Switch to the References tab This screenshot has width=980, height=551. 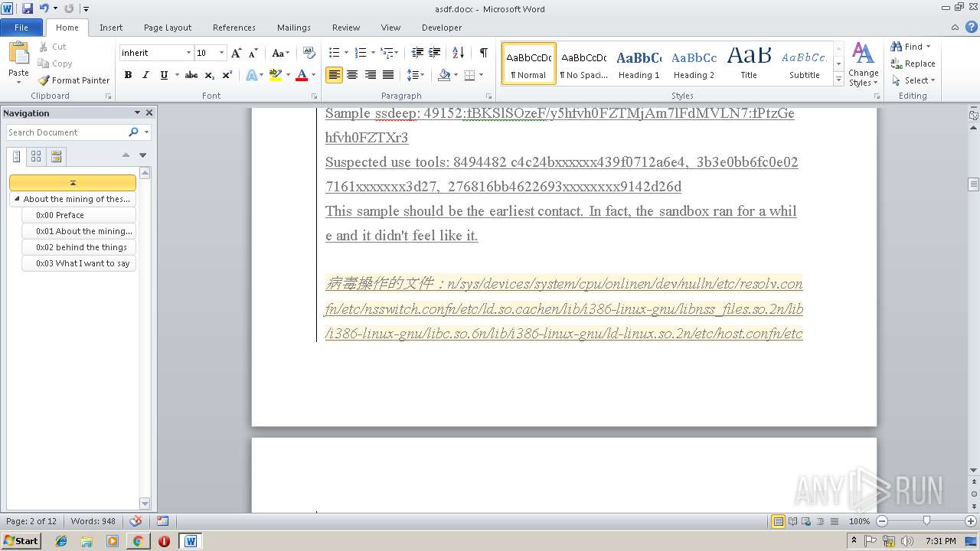point(234,28)
